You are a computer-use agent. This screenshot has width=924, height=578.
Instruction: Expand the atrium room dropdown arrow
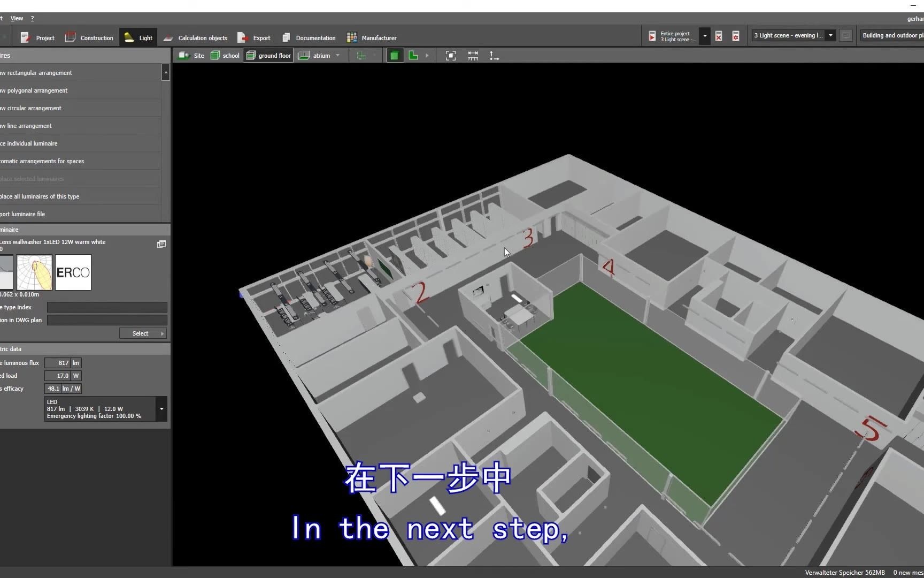338,56
